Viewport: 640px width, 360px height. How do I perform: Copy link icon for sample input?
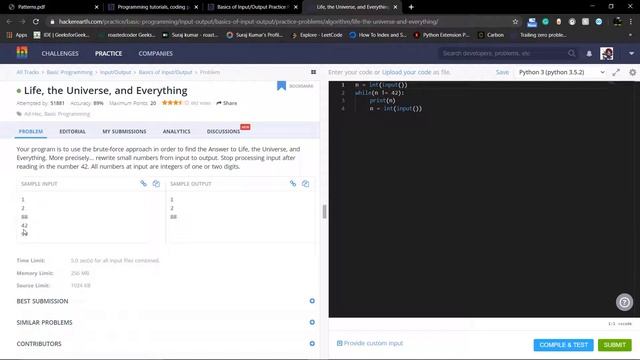pyautogui.click(x=143, y=183)
